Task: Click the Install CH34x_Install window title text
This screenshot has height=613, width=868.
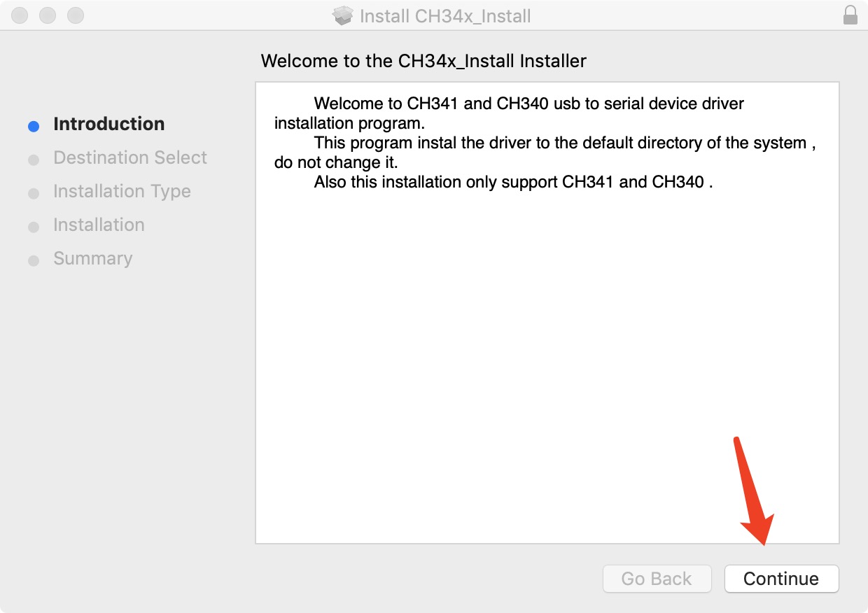Action: click(x=445, y=15)
